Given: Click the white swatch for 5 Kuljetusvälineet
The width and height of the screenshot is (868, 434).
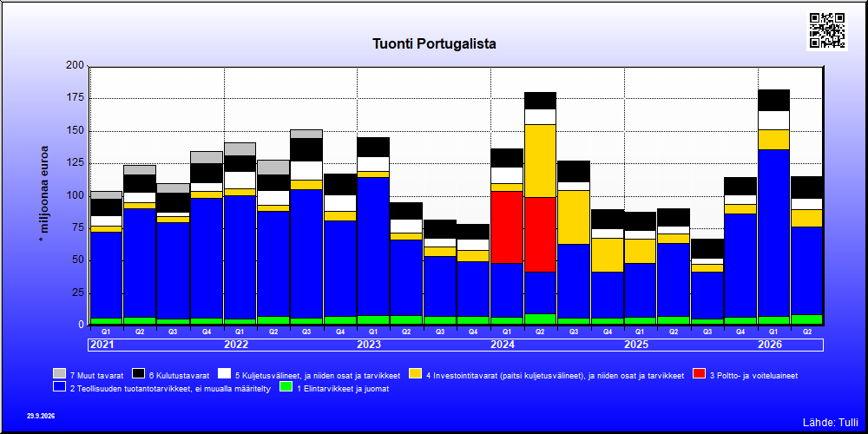Looking at the screenshot, I should [224, 374].
